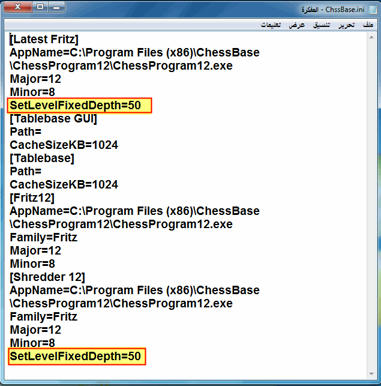Click Major=12 line under [Shredder 12]
The width and height of the screenshot is (381, 386).
(35, 330)
